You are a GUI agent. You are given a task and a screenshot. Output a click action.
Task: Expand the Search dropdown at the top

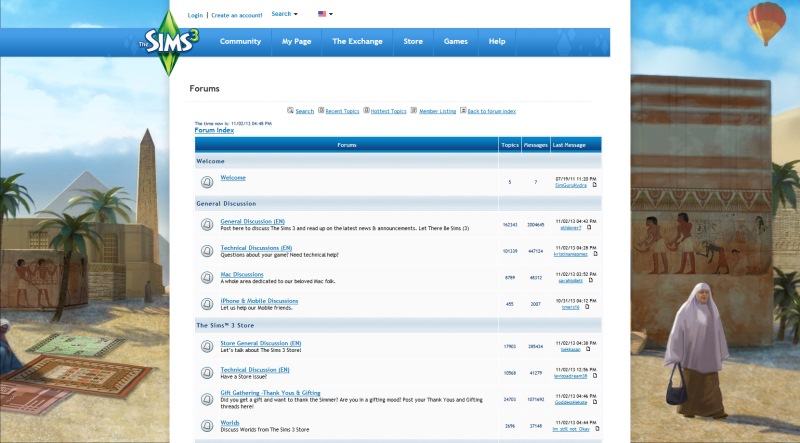click(284, 14)
